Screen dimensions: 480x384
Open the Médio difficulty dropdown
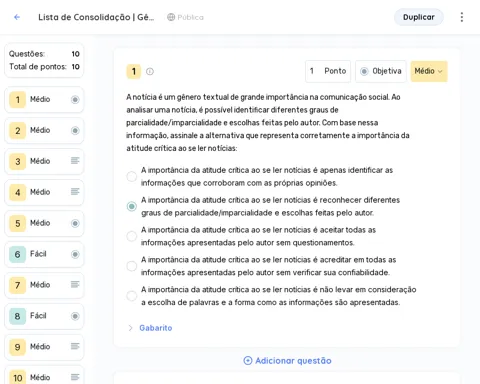(429, 71)
